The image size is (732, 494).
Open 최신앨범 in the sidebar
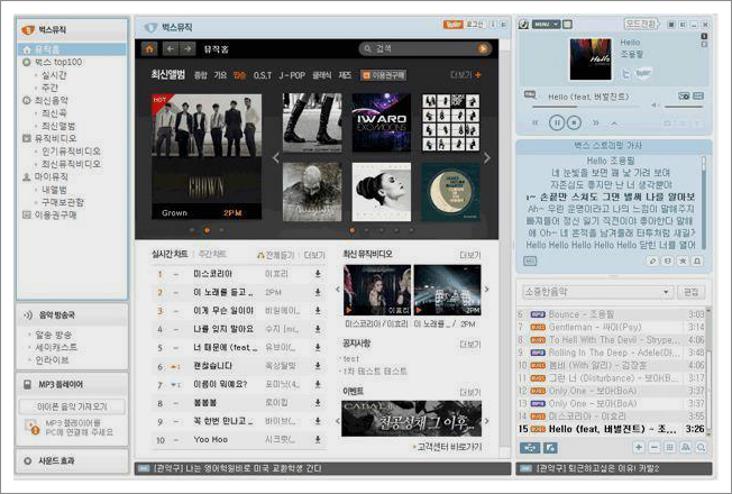click(x=58, y=126)
